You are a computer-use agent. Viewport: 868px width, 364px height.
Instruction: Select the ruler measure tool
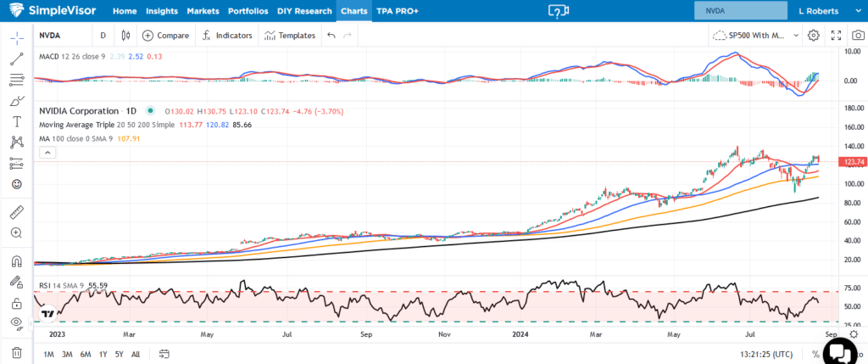(16, 212)
